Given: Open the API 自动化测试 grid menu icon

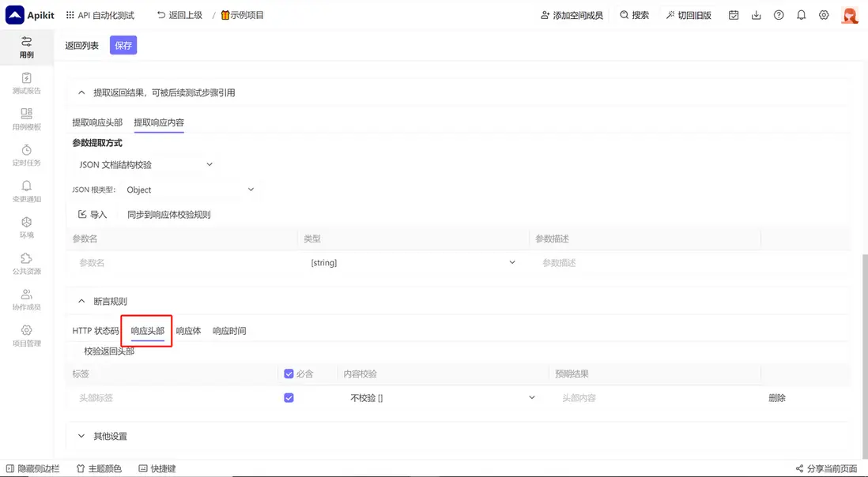Looking at the screenshot, I should pos(70,15).
